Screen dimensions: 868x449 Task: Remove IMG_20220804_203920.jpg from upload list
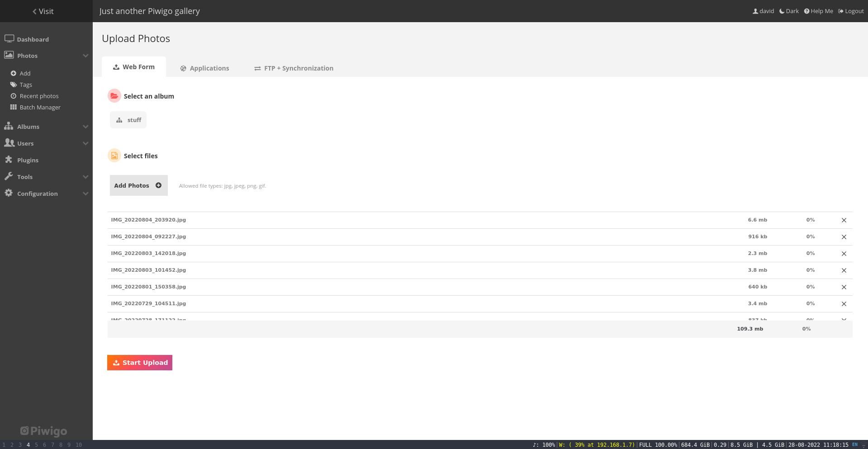pos(844,220)
